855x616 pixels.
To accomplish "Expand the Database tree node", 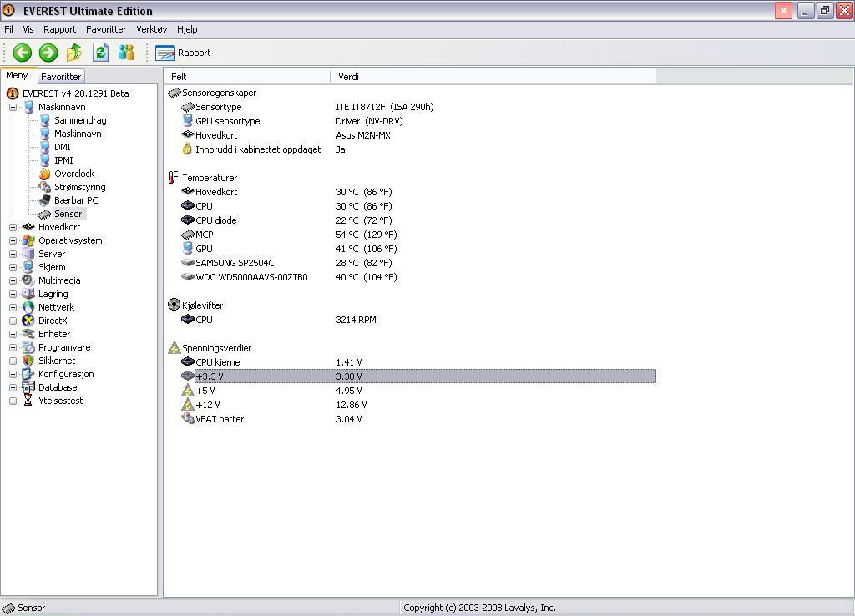I will point(13,387).
